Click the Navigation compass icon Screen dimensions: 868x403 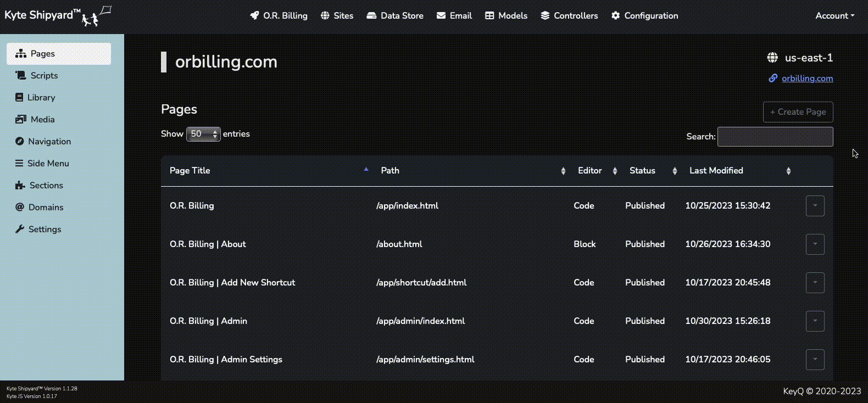click(20, 142)
